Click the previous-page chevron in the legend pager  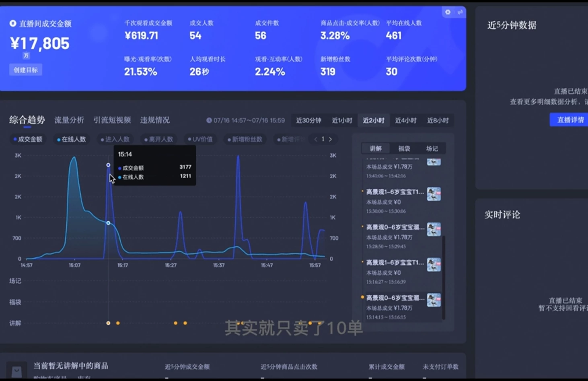pyautogui.click(x=316, y=139)
